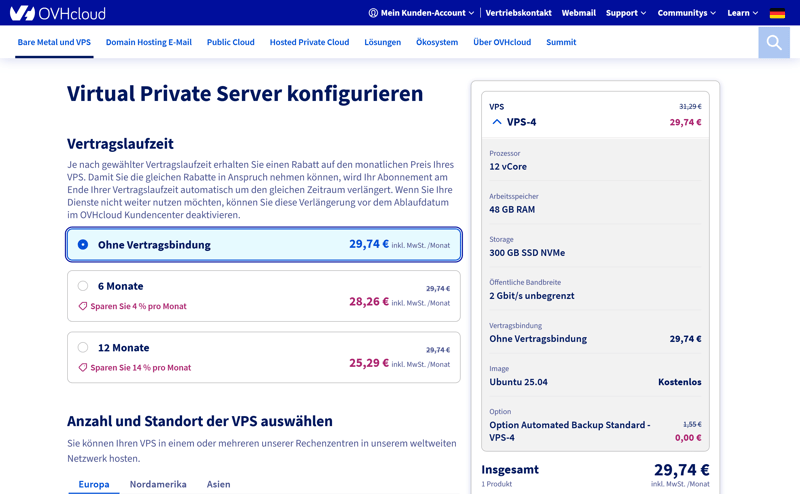
Task: Select Ohne Vertragsbindung radio option
Action: pyautogui.click(x=83, y=244)
